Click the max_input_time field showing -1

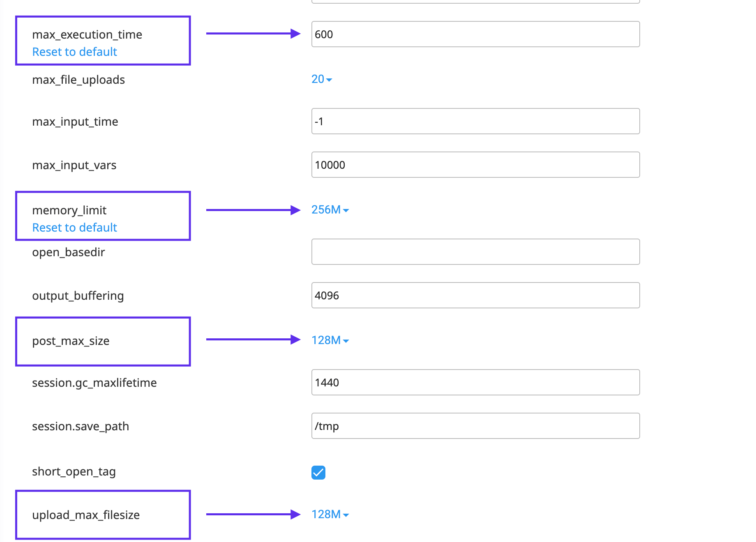475,121
